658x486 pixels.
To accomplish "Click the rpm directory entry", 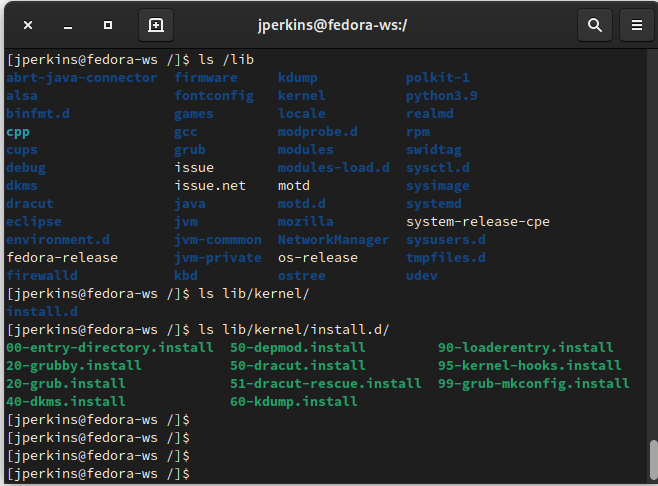I will [x=418, y=132].
